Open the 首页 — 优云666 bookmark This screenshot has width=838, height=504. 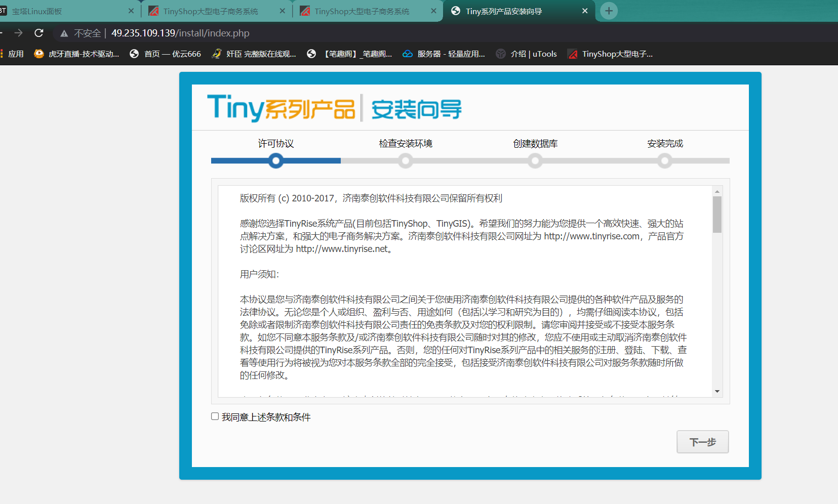[x=165, y=54]
